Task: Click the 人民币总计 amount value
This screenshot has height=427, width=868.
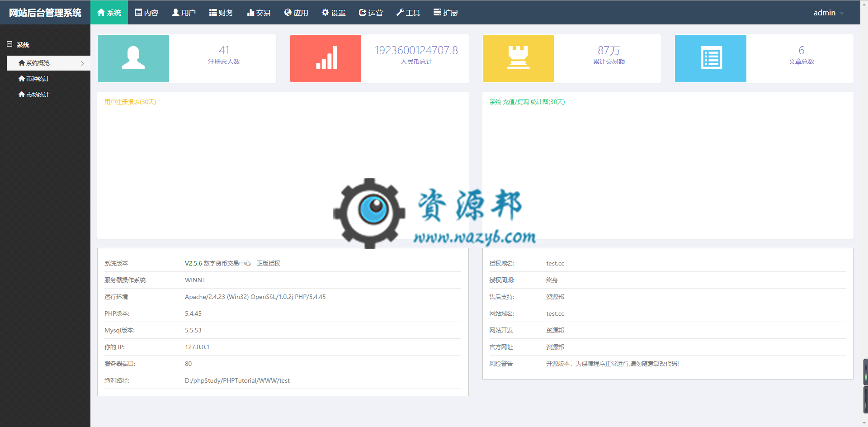Action: point(416,50)
